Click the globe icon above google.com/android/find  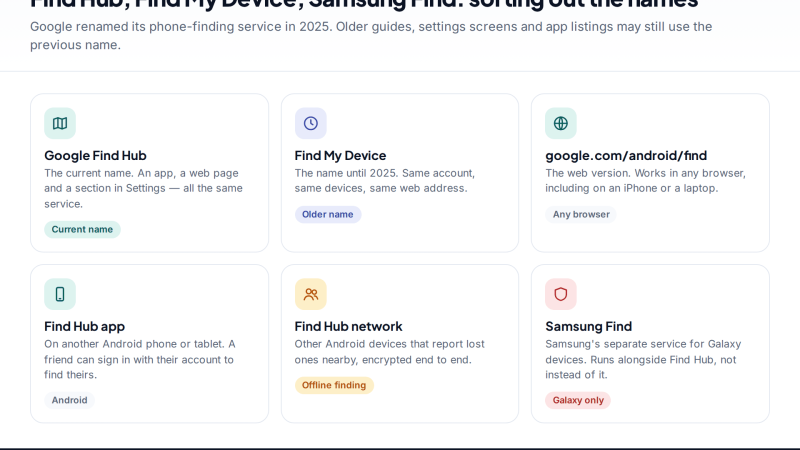(x=561, y=123)
